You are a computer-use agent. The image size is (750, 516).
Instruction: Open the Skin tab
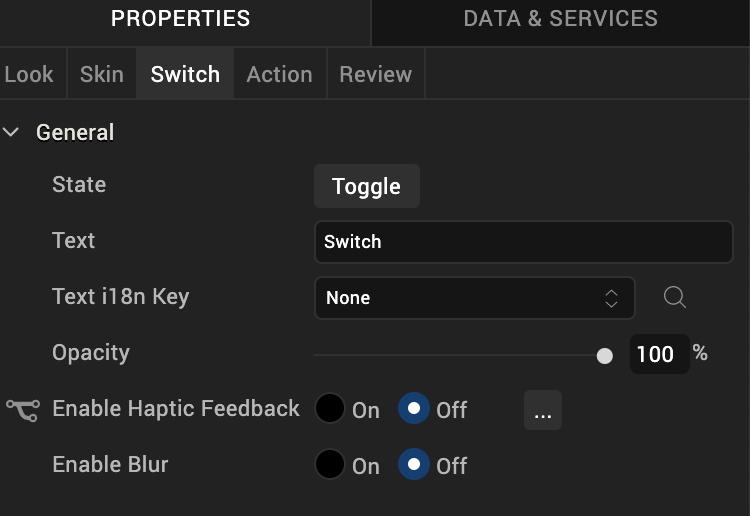[x=102, y=74]
